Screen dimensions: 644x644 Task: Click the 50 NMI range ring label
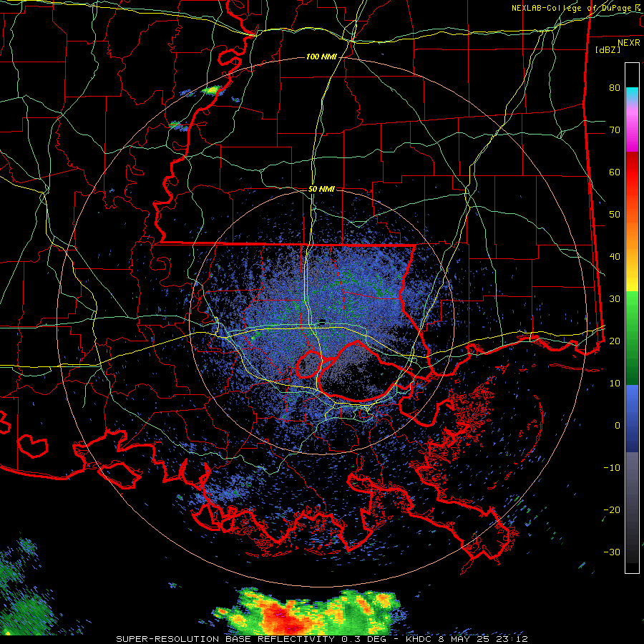321,189
